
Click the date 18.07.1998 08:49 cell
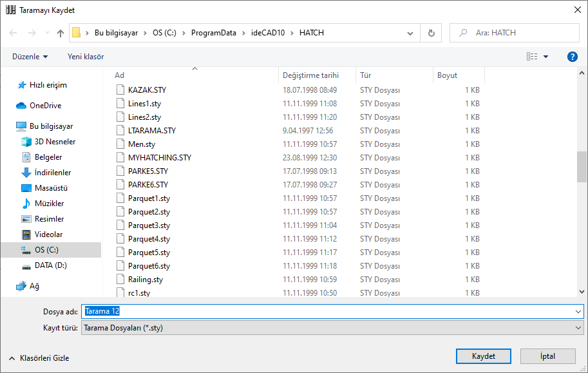(310, 90)
